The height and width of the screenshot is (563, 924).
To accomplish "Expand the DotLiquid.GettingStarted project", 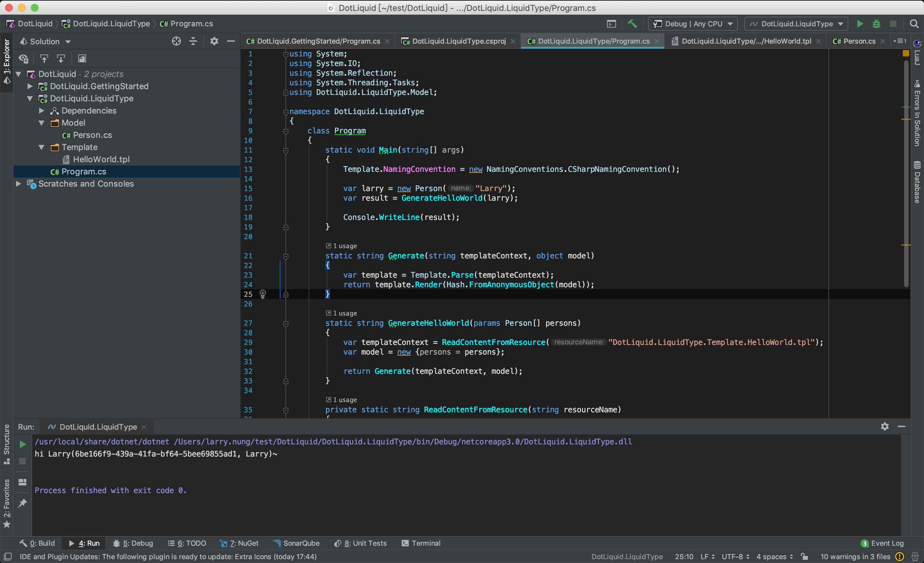I will 30,86.
